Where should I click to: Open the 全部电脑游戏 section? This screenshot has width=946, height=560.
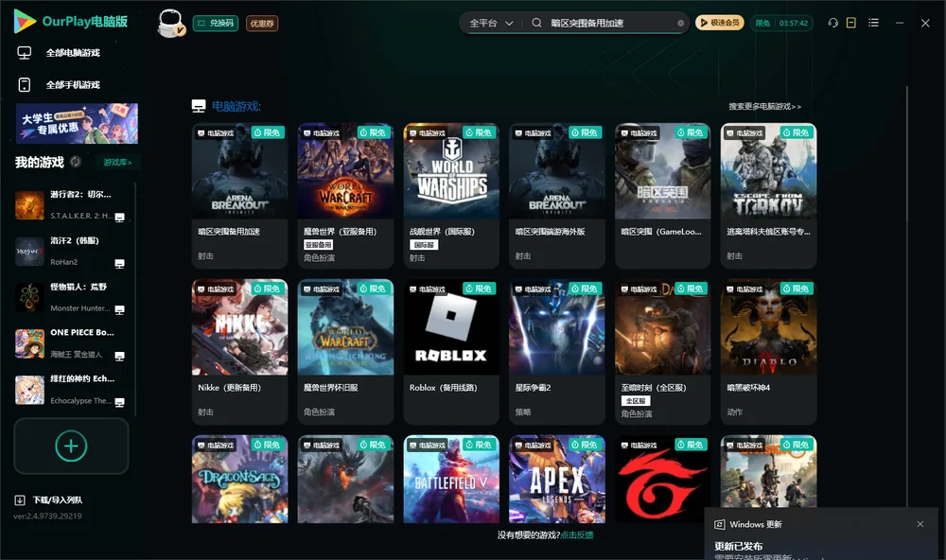click(73, 53)
